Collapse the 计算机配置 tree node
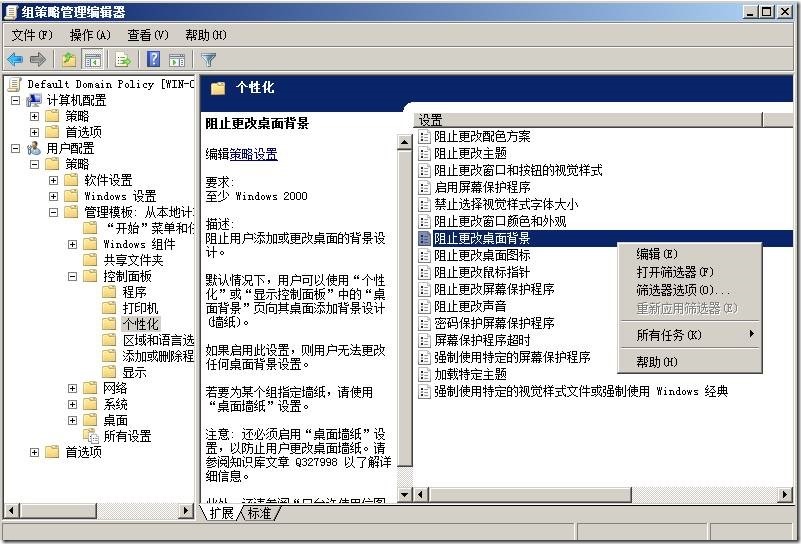The width and height of the screenshot is (801, 544). click(15, 100)
